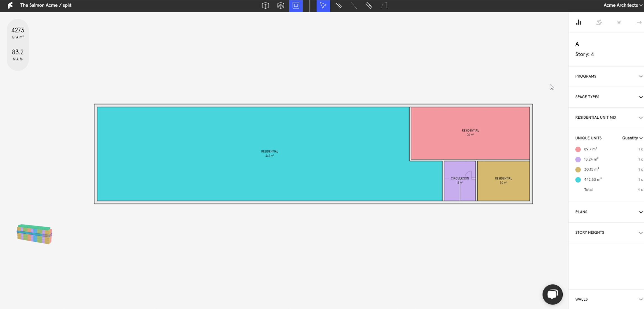The image size is (644, 309).
Task: Collapse side panel with arrow icon
Action: click(639, 22)
